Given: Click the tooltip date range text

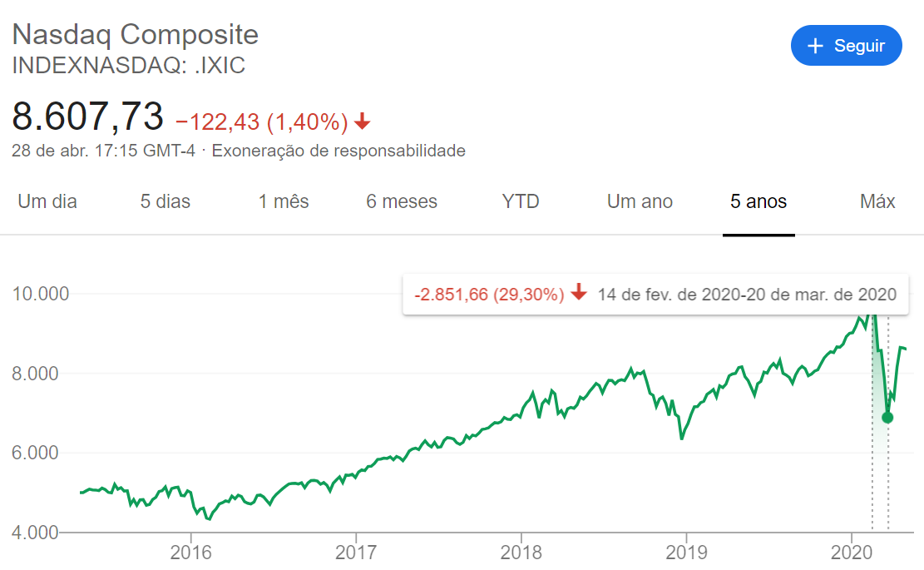Looking at the screenshot, I should 747,294.
